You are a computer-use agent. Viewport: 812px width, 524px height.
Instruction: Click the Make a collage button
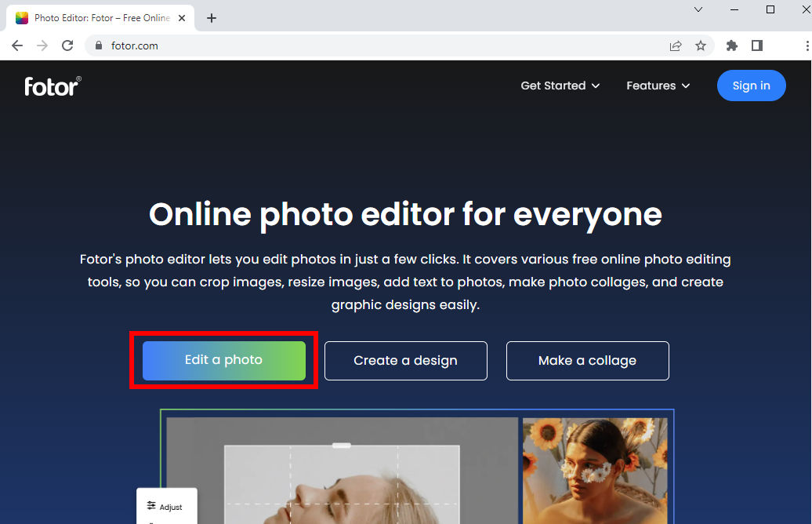point(587,361)
